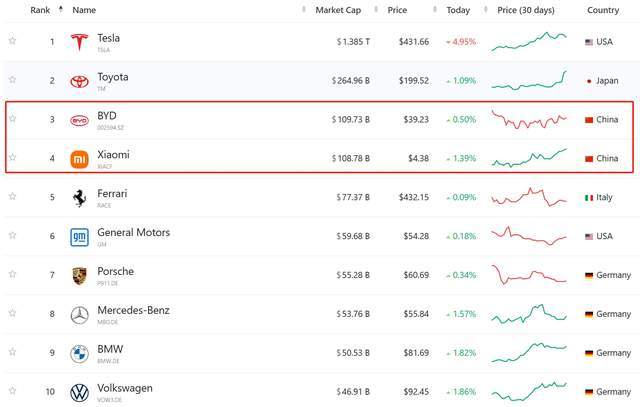Favorite Ferrari with its star

coord(13,196)
